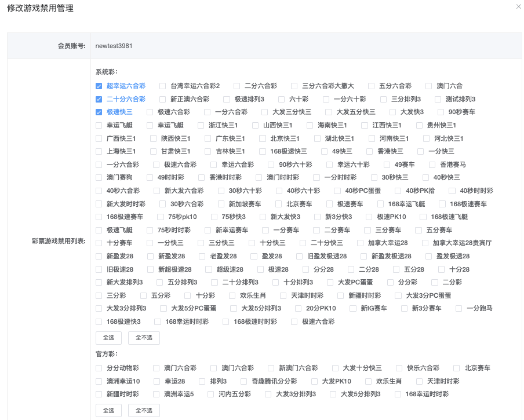Select the 澳门赛狗 checkbox
524x420 pixels.
(99, 177)
